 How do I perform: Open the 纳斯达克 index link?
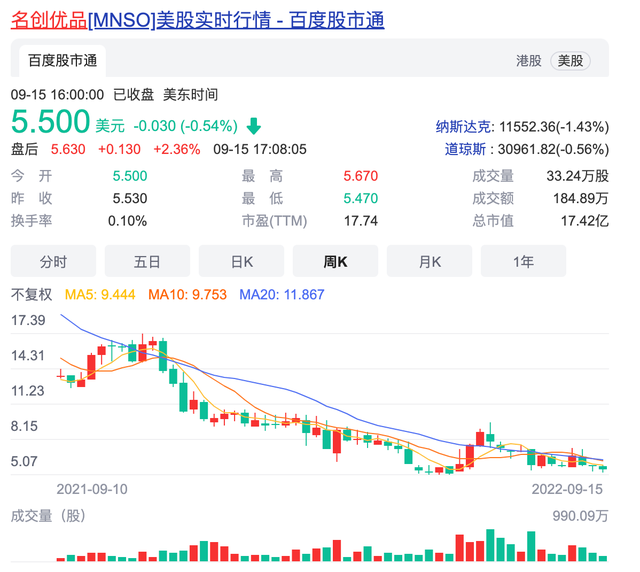[464, 127]
